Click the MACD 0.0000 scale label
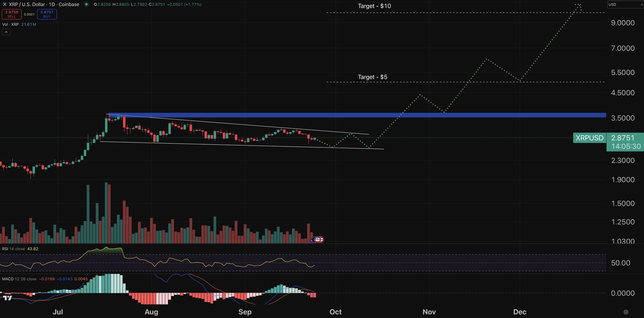Viewport: 644px width, 318px height. [623, 293]
